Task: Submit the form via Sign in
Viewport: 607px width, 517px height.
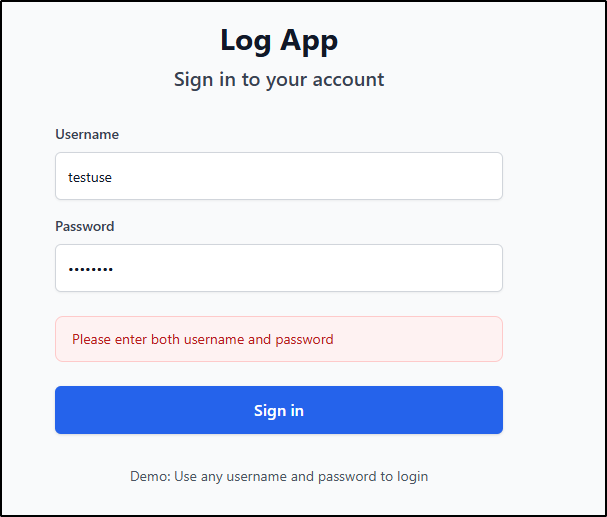Action: pos(279,410)
